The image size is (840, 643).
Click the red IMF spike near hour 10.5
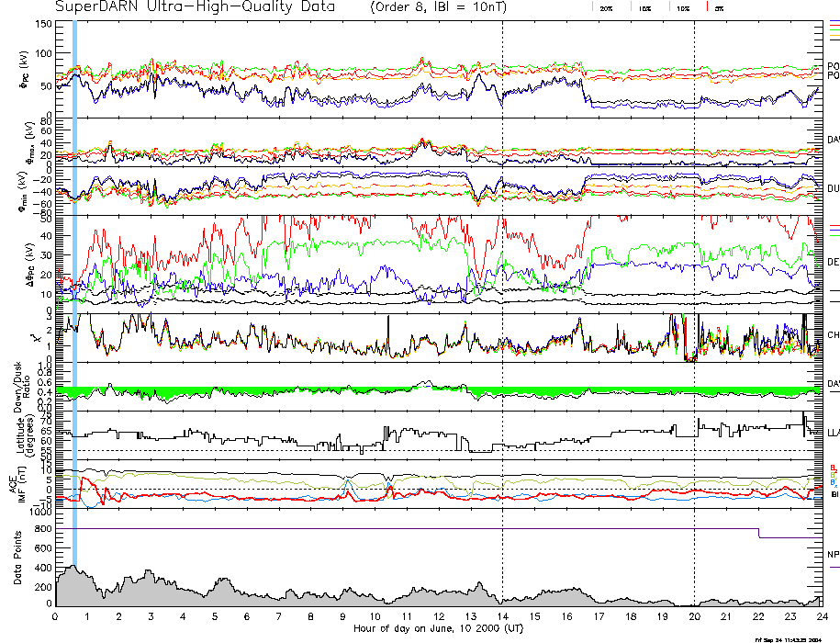pos(389,489)
